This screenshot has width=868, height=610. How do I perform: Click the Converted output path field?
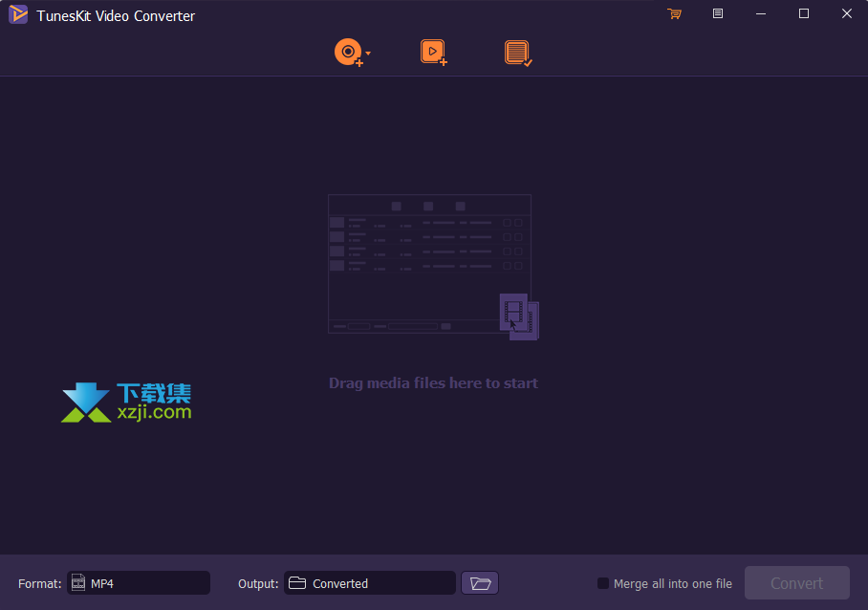click(370, 583)
